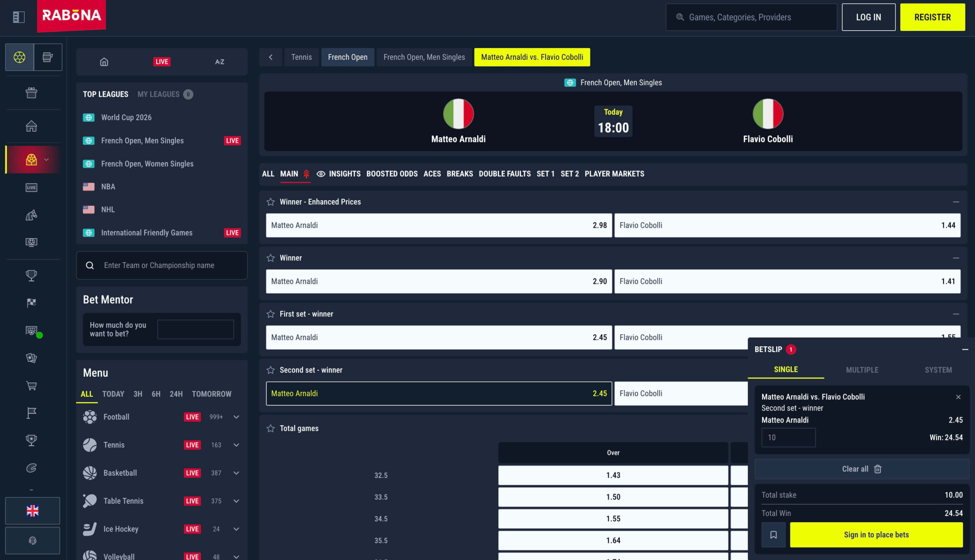
Task: Save betslip with the bookmark icon
Action: coord(774,534)
